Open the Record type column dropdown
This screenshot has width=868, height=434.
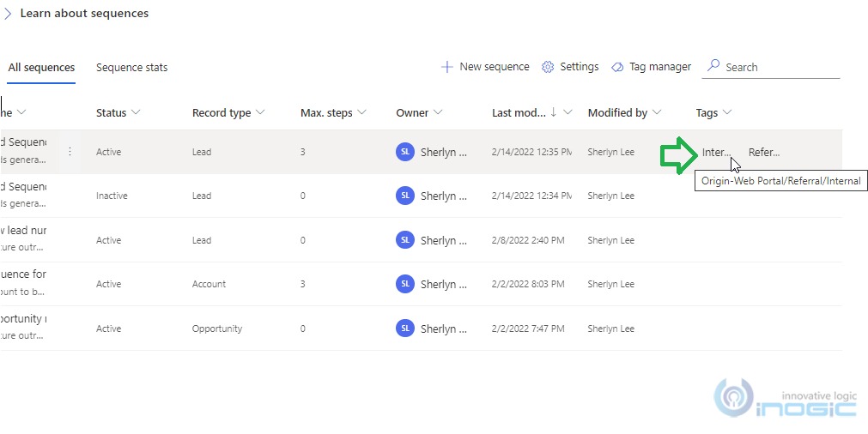point(260,112)
